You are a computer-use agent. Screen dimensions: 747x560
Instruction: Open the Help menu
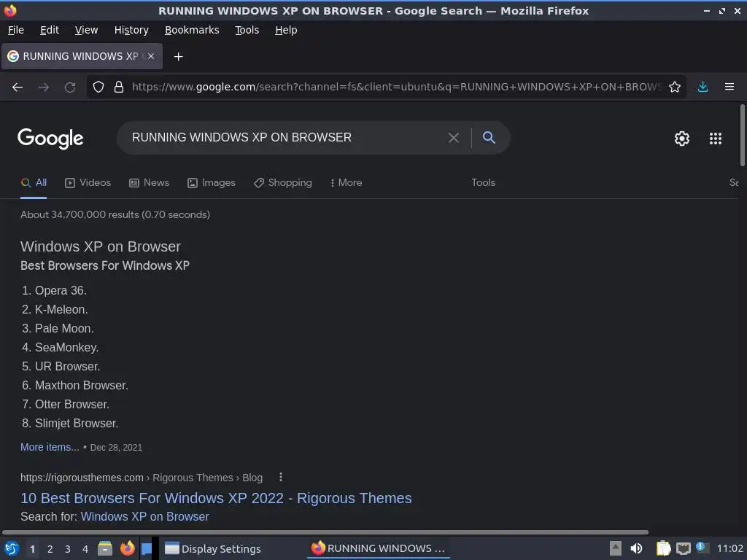[286, 30]
